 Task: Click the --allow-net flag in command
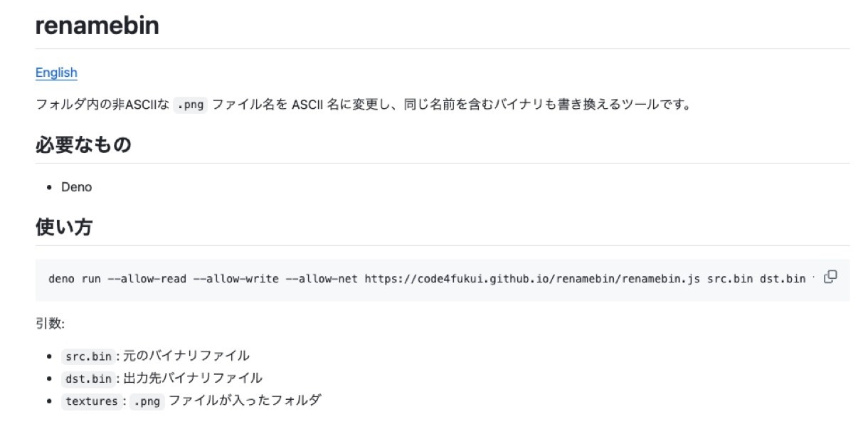coord(322,278)
